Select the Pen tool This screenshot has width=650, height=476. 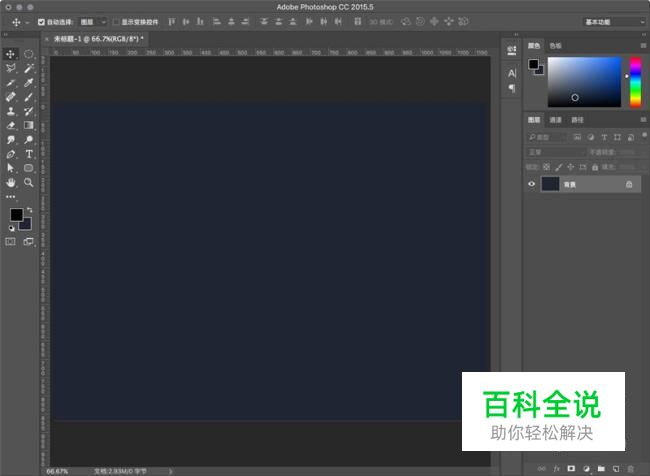pos(10,154)
